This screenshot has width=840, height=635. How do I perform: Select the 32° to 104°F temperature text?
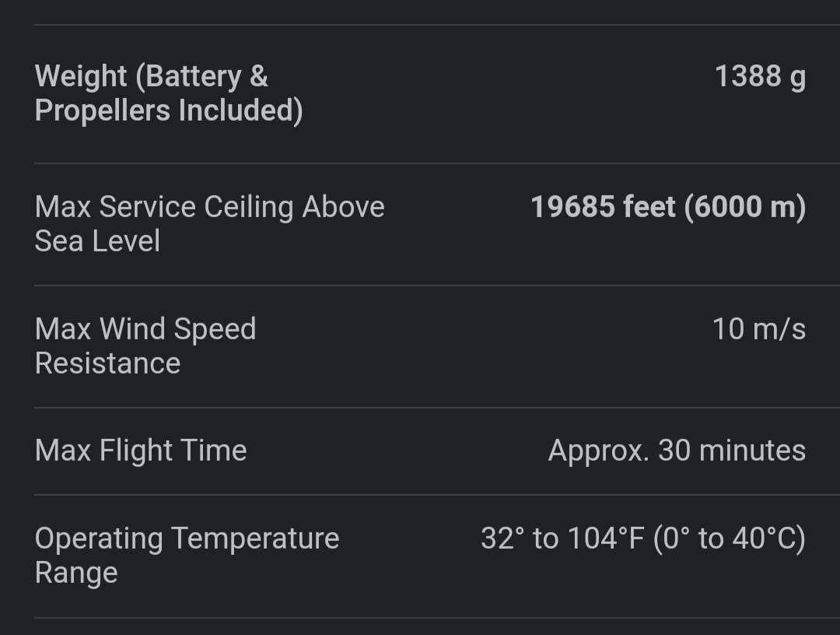coord(562,539)
